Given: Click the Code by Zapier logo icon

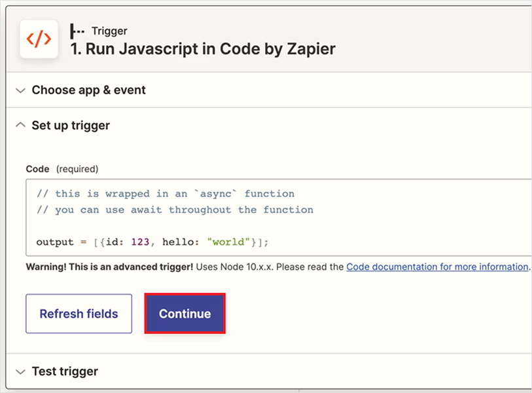Looking at the screenshot, I should point(39,40).
